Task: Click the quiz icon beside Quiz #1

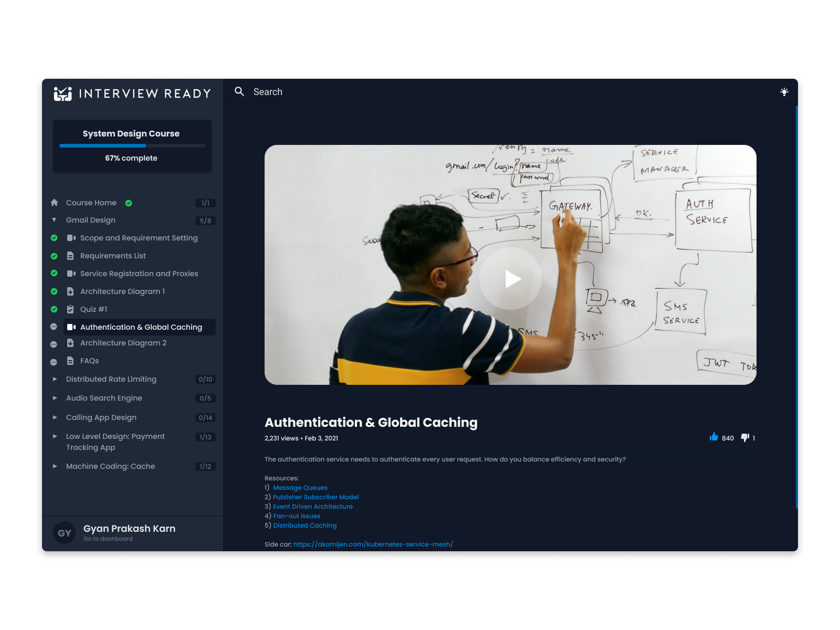Action: [x=70, y=309]
